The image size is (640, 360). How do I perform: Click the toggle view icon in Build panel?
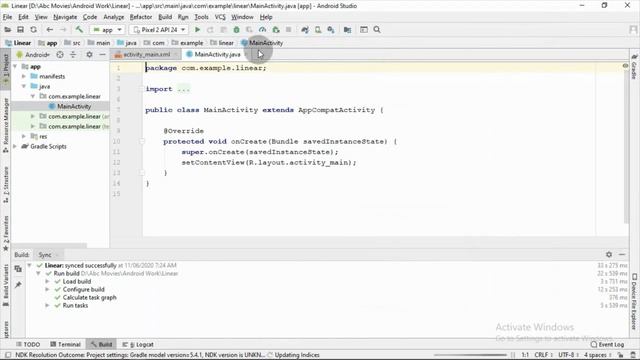tap(18, 269)
